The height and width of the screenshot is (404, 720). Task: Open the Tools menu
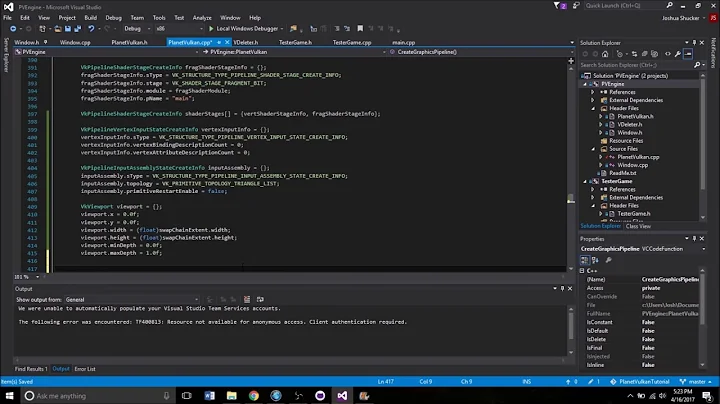click(159, 18)
